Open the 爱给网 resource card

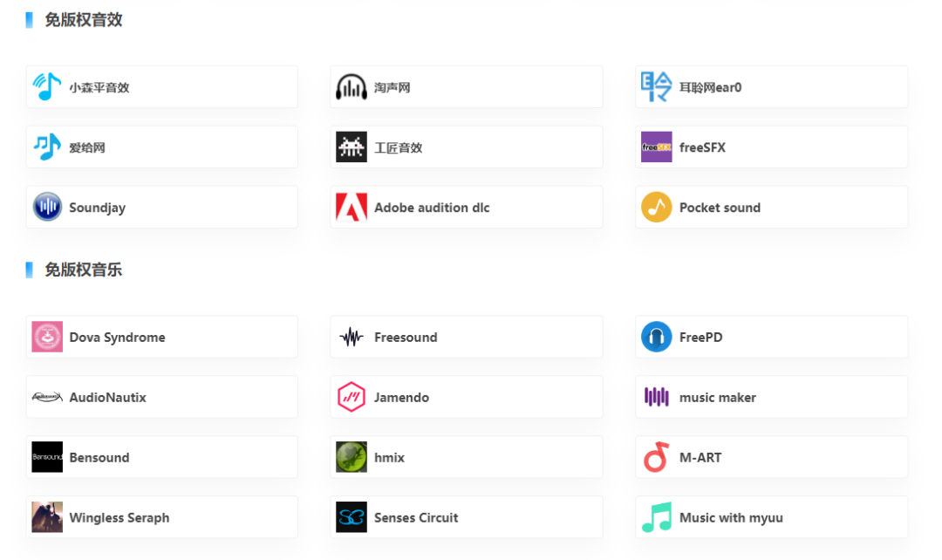[x=161, y=147]
